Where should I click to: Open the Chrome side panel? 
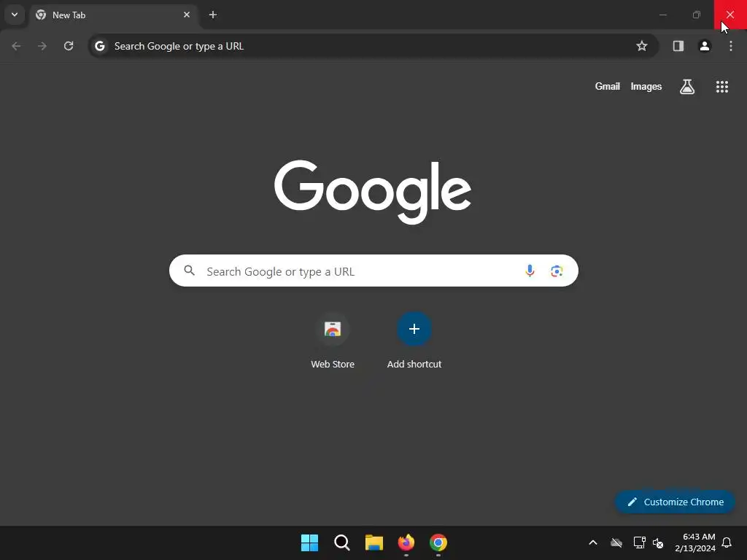678,46
